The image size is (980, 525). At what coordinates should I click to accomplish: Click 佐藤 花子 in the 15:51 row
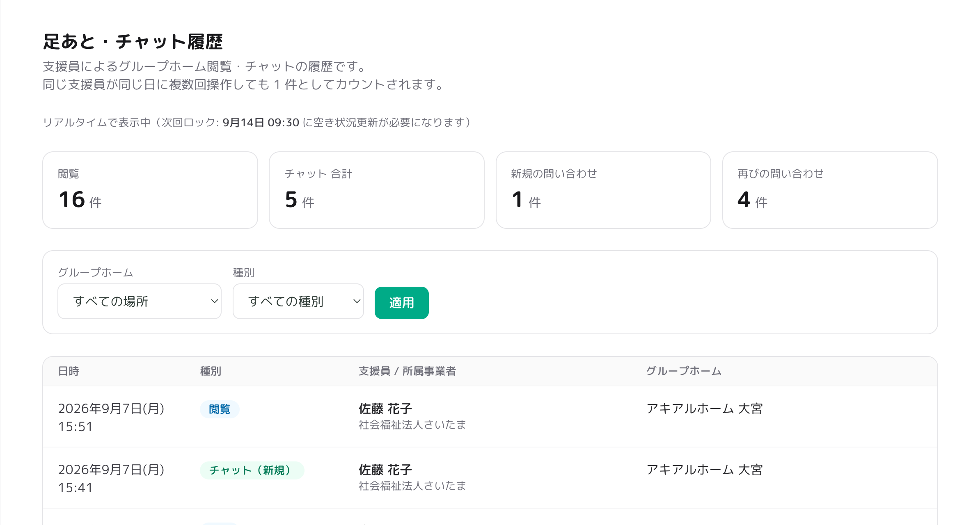point(385,409)
